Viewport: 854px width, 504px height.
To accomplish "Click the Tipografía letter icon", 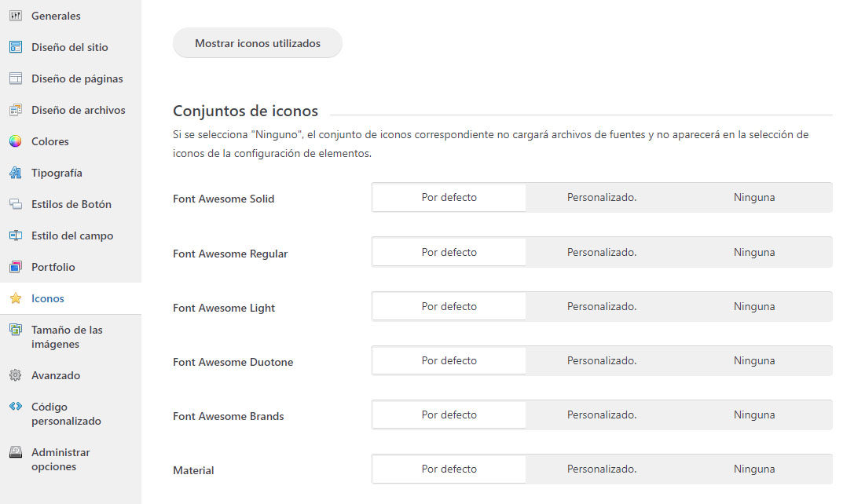I will point(16,173).
